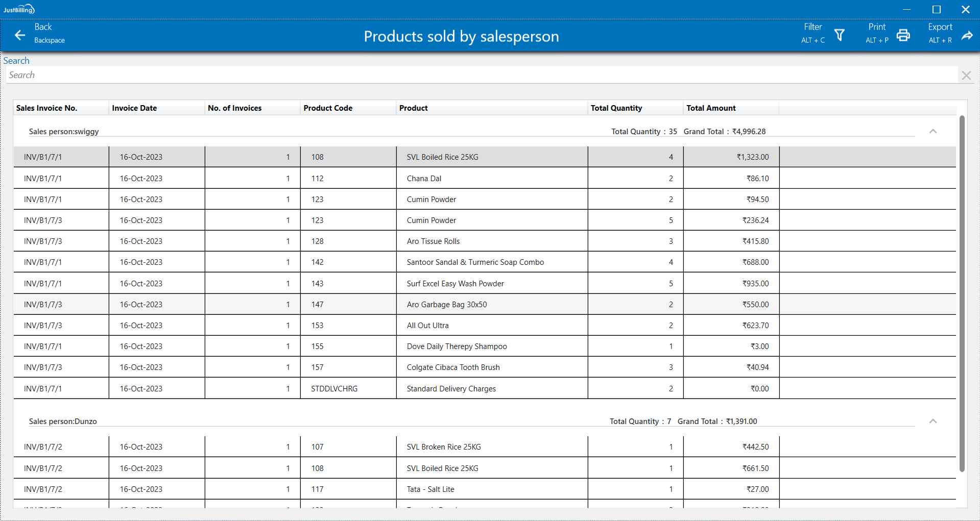Minimize the application window
This screenshot has height=521, width=980.
tap(906, 9)
